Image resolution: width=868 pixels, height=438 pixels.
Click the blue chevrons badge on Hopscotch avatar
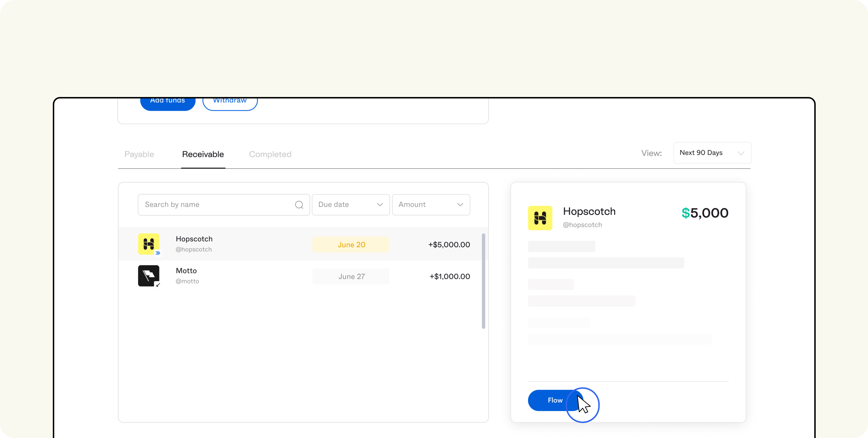[158, 253]
